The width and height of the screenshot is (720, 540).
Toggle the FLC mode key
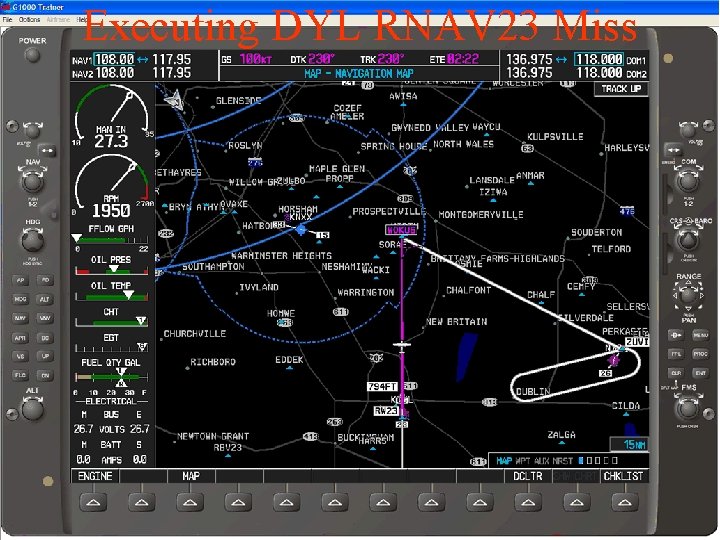click(x=20, y=375)
